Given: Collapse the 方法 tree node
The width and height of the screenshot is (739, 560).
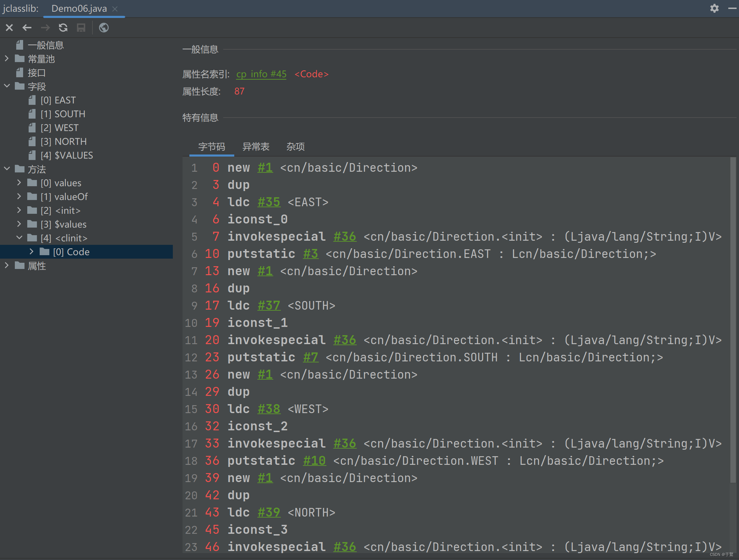Looking at the screenshot, I should [7, 169].
